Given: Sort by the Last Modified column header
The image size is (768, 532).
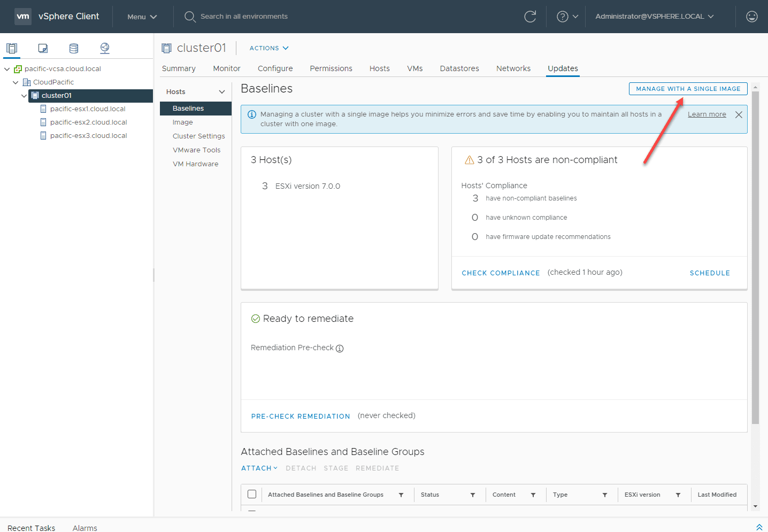Looking at the screenshot, I should pos(717,495).
